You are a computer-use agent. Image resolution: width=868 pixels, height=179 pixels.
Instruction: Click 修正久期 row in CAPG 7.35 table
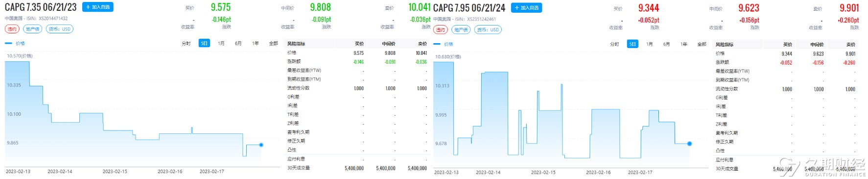click(x=357, y=141)
